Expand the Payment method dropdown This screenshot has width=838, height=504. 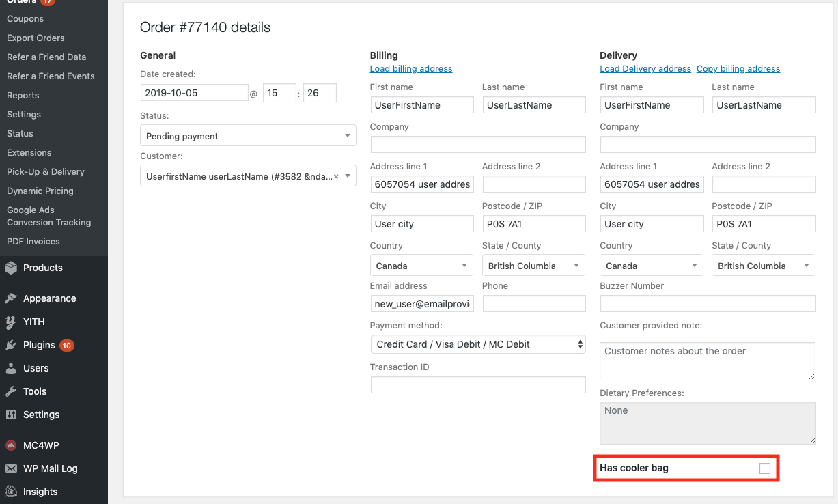click(x=477, y=344)
